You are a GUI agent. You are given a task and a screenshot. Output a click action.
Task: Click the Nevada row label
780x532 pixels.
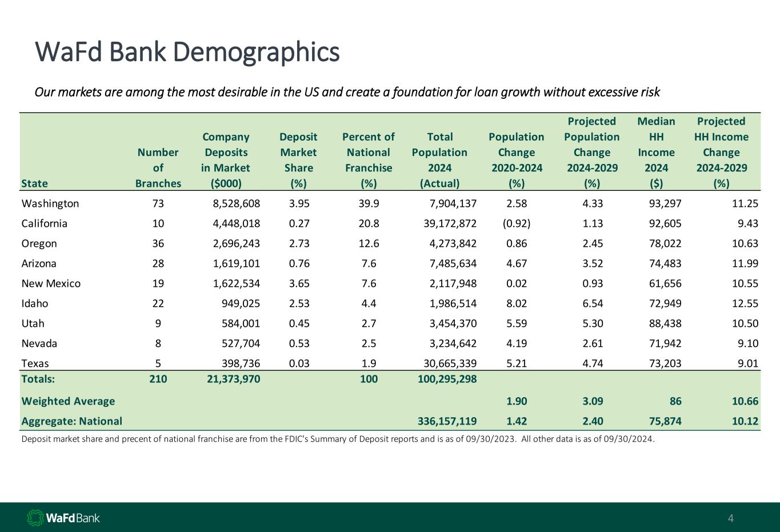(x=39, y=343)
